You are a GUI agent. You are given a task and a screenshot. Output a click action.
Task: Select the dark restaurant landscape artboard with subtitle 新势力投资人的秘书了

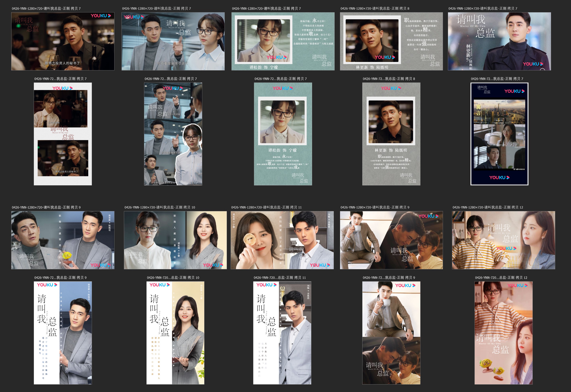63,41
